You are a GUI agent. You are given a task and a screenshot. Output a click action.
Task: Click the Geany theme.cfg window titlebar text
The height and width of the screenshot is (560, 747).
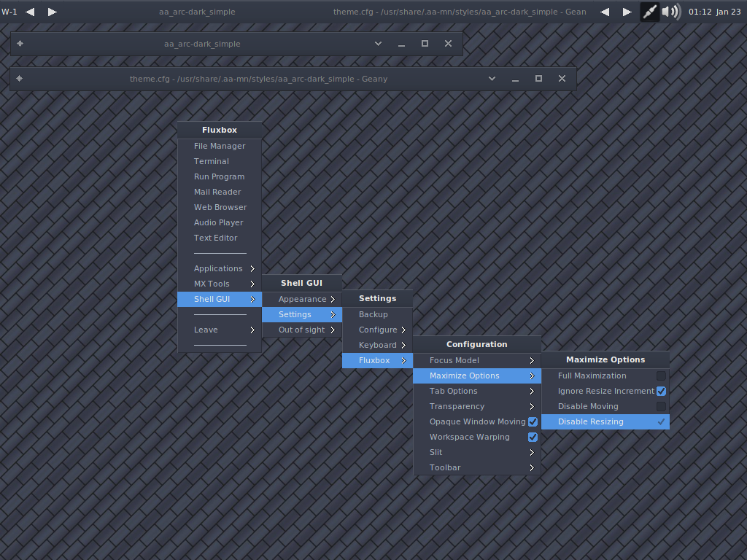pos(258,79)
